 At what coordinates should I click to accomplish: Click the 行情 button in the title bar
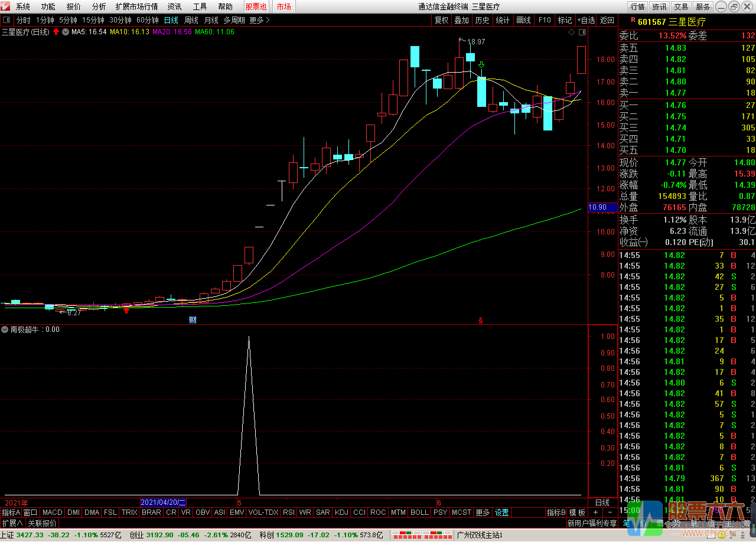638,7
